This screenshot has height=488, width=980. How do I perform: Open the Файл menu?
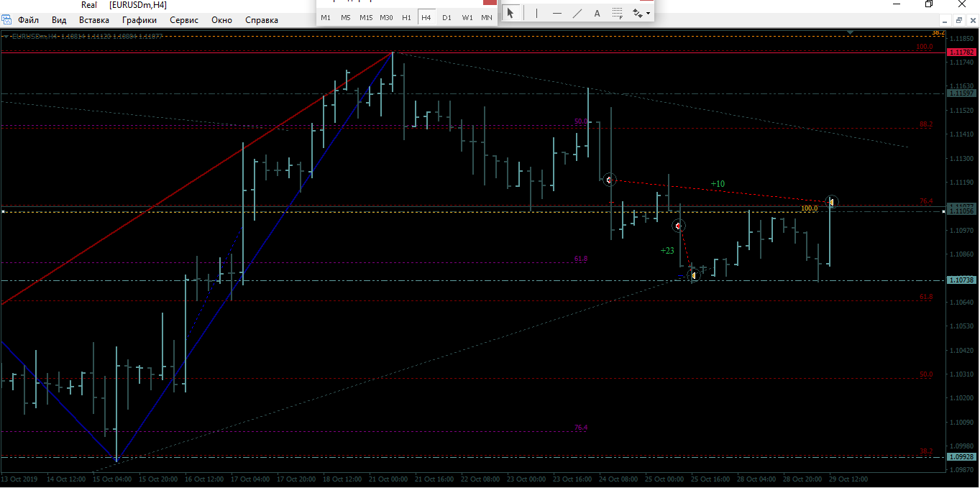coord(28,20)
